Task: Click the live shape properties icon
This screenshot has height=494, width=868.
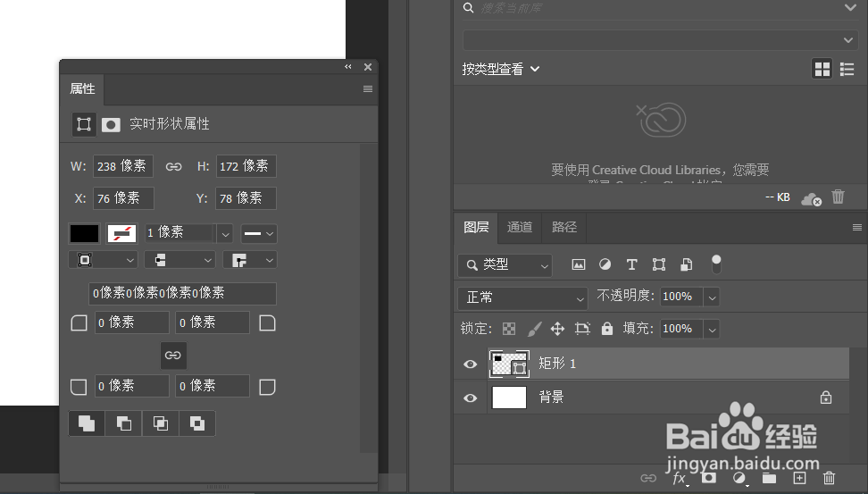Action: pos(84,124)
